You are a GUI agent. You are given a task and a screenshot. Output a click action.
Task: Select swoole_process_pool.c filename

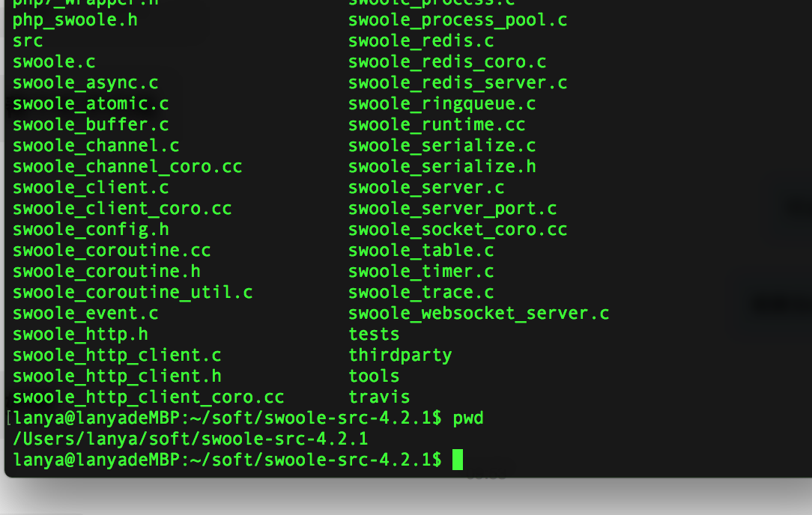coord(458,20)
